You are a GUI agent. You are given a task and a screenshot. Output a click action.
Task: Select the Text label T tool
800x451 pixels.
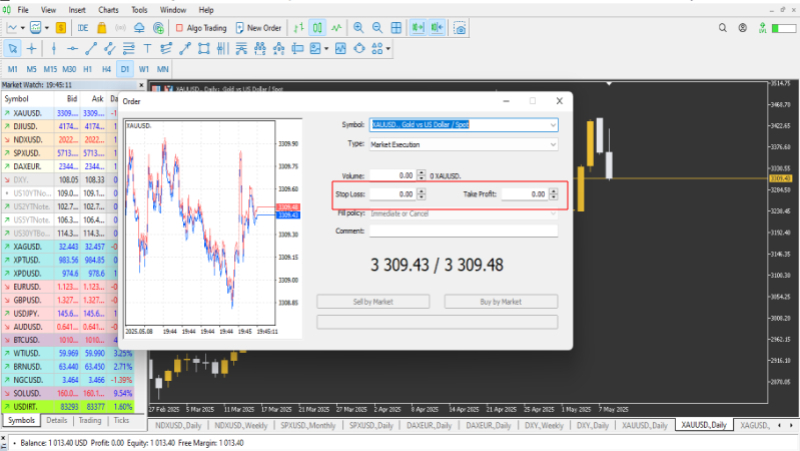click(147, 48)
